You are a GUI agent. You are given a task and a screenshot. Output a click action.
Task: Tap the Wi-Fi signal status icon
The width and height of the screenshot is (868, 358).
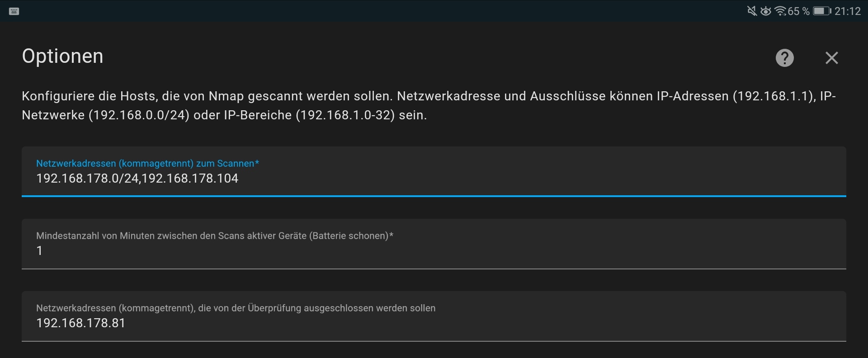click(780, 11)
